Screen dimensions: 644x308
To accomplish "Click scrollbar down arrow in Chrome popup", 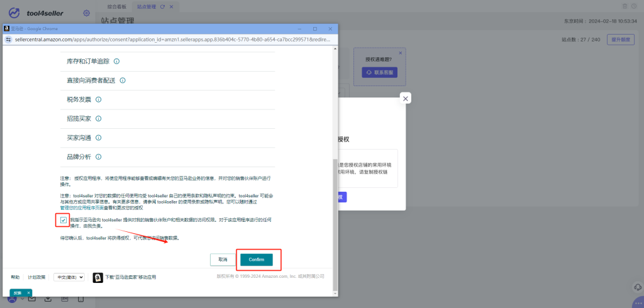I will 335,293.
